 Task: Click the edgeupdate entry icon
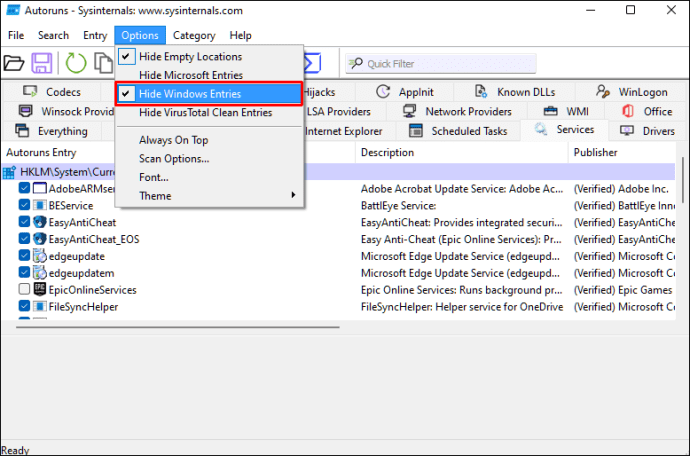coord(40,256)
